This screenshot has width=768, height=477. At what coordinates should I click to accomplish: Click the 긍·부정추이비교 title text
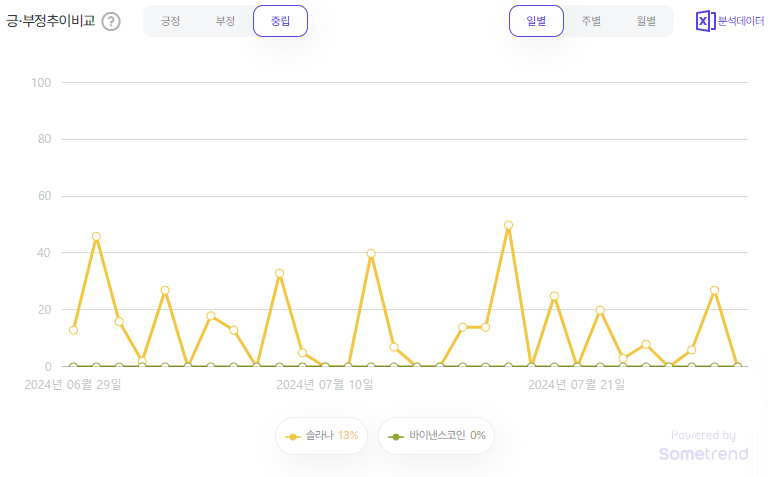click(50, 21)
